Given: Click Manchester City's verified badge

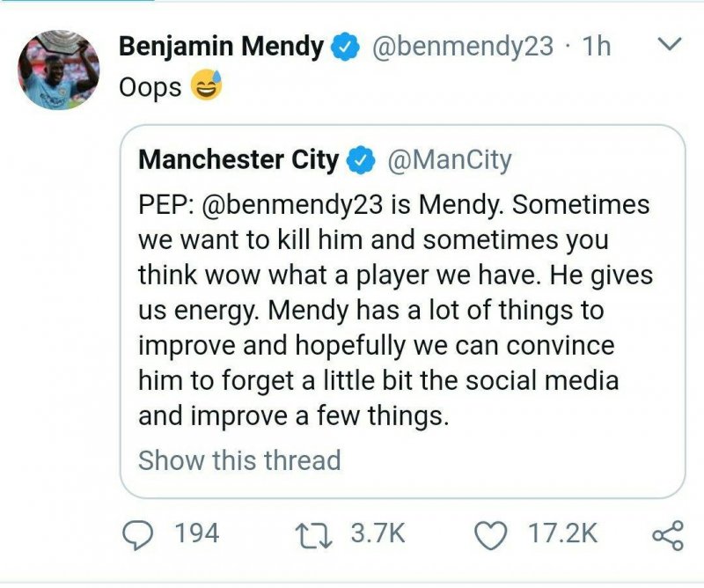Looking at the screenshot, I should point(359,160).
